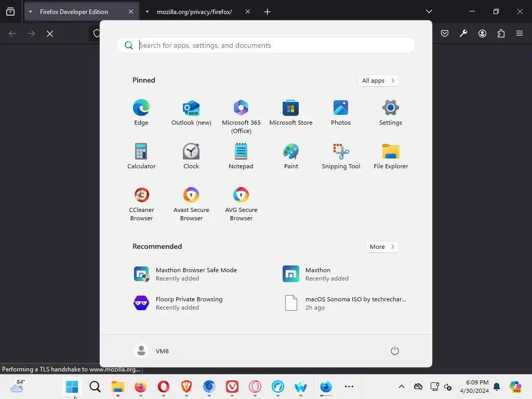The height and width of the screenshot is (399, 532).
Task: Open Microsoft Store from Start menu
Action: [291, 113]
